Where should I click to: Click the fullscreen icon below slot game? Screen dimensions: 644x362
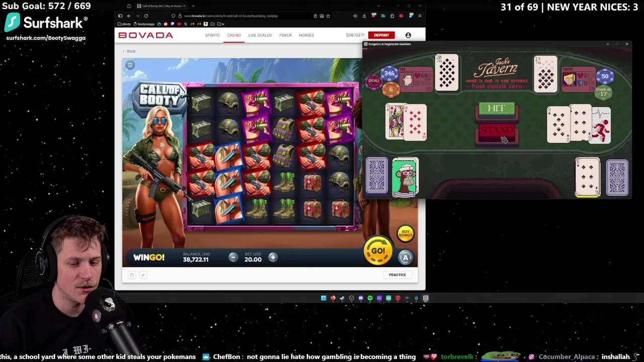[x=132, y=275]
